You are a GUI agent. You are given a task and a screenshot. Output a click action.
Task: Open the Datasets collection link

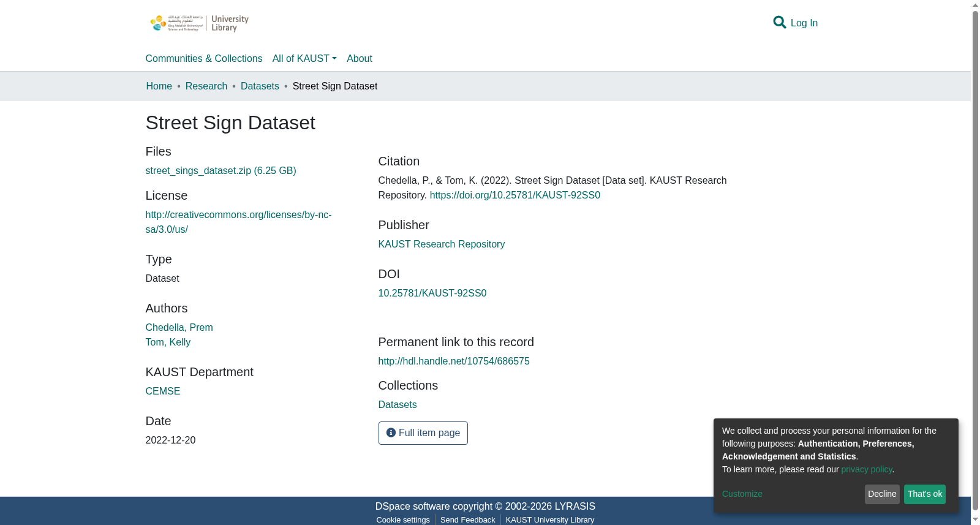(398, 405)
